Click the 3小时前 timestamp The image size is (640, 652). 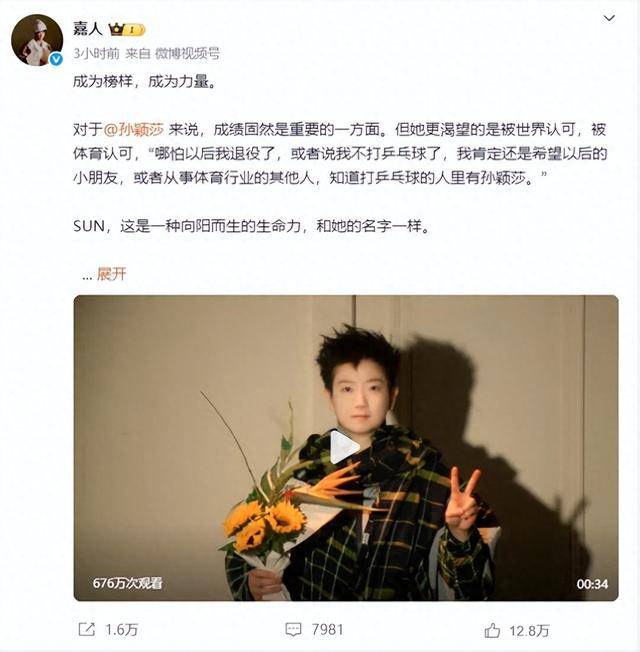(96, 53)
